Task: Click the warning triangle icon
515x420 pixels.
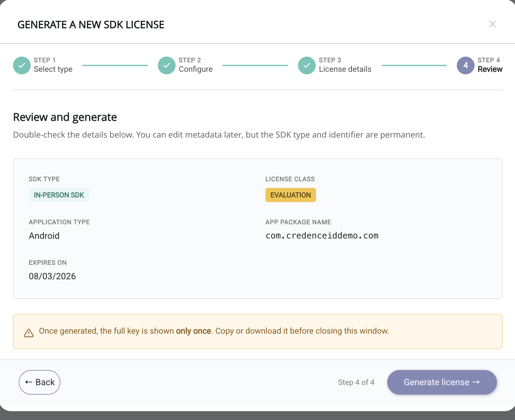Action: pos(29,333)
